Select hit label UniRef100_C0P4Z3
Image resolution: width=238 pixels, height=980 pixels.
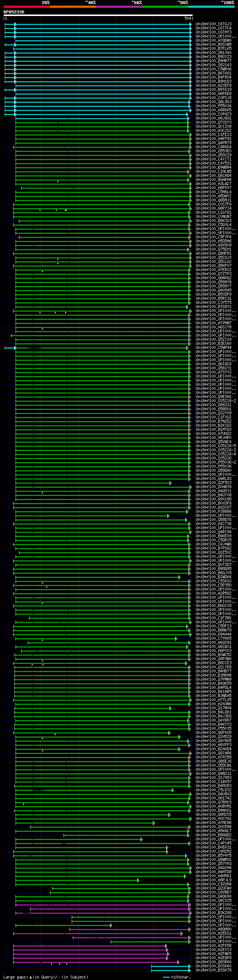[214, 114]
